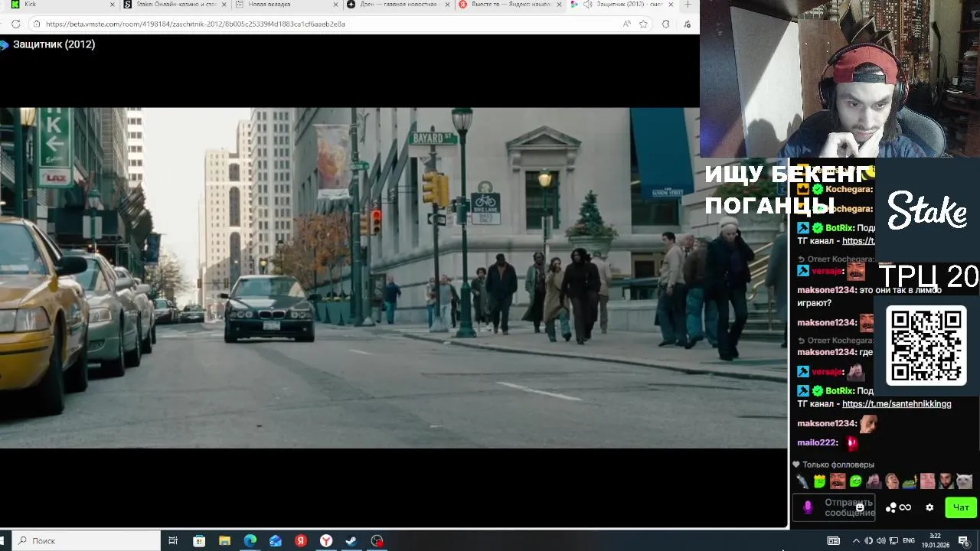Open a new browser tab
The width and height of the screenshot is (980, 551).
coord(688,5)
